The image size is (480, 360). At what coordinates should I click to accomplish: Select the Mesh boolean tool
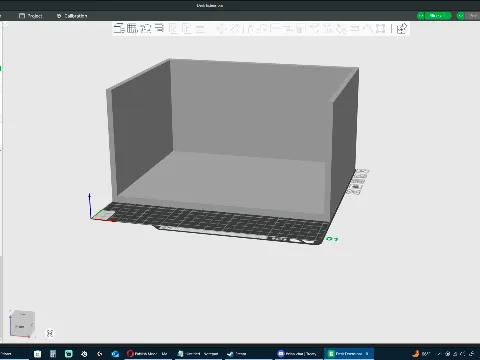pos(288,29)
